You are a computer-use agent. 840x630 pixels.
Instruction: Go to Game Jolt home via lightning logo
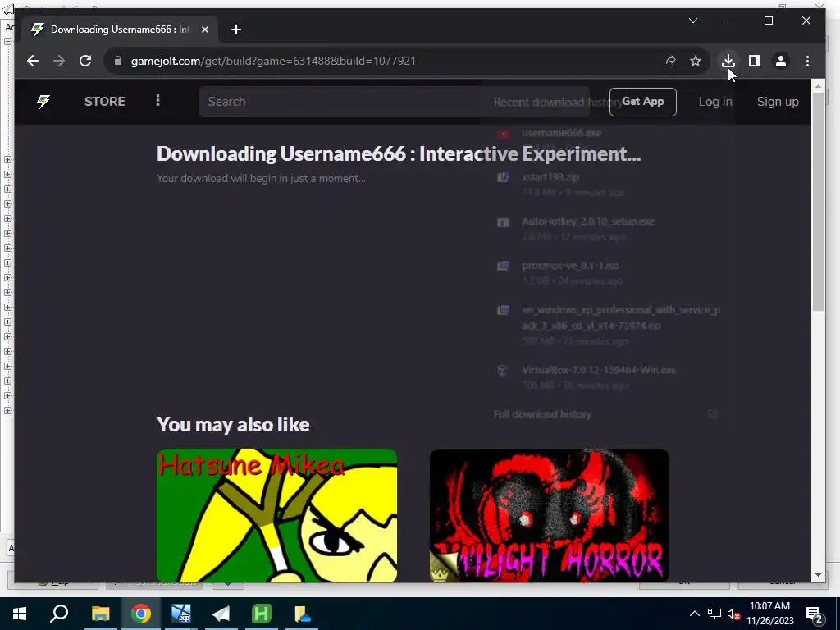pos(43,101)
